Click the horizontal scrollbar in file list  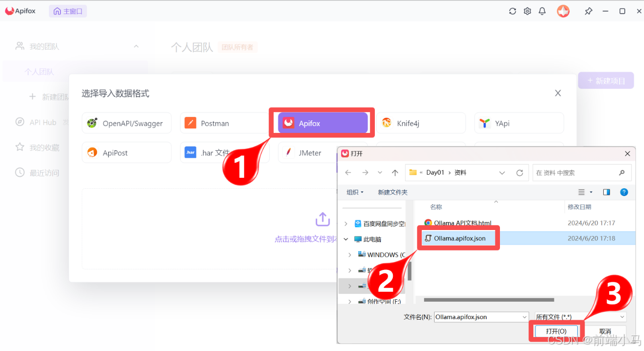coord(488,300)
